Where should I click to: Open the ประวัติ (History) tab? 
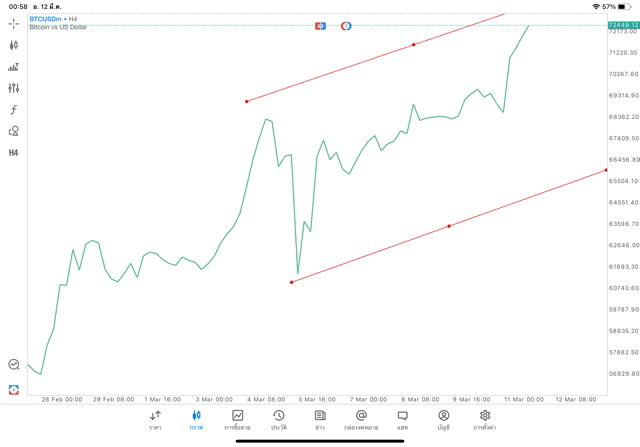point(279,420)
